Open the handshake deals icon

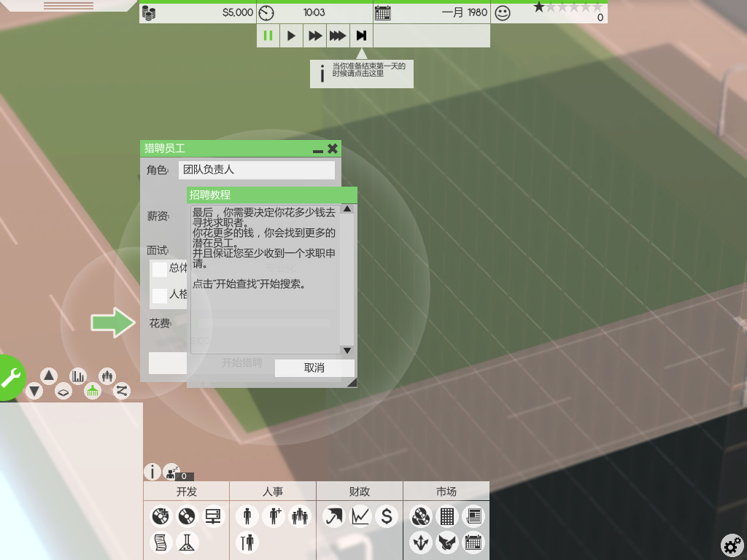tap(447, 542)
